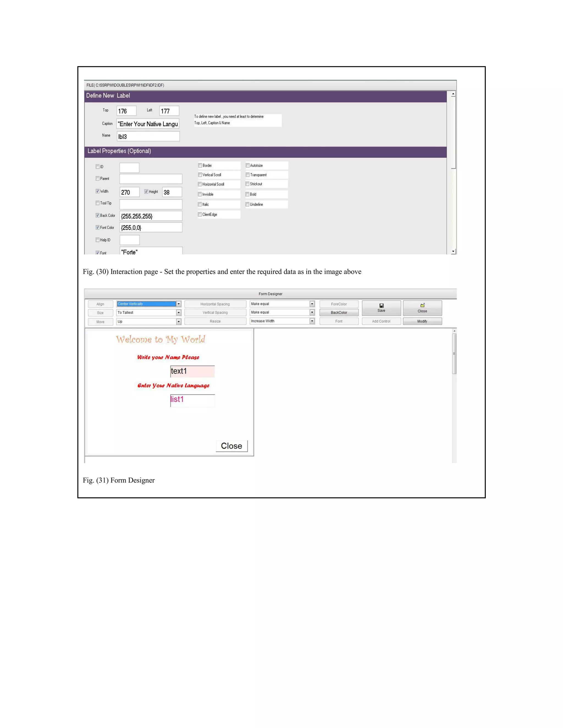Expand the Up move dropdown

tap(179, 322)
